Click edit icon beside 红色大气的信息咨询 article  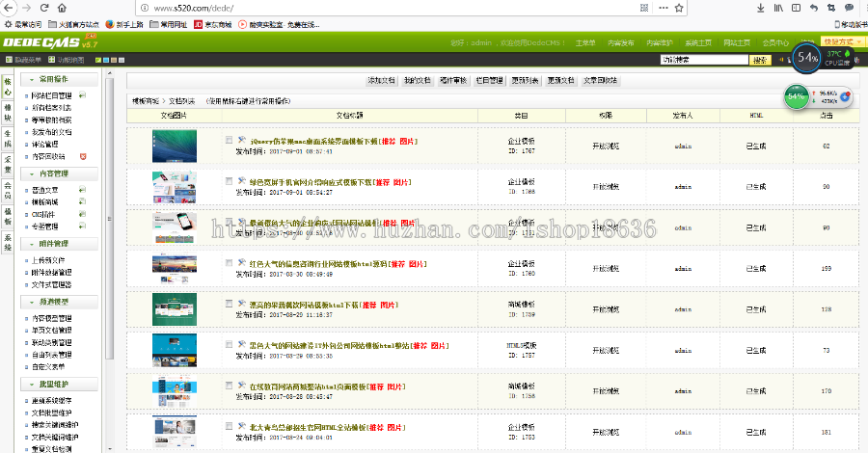(241, 263)
